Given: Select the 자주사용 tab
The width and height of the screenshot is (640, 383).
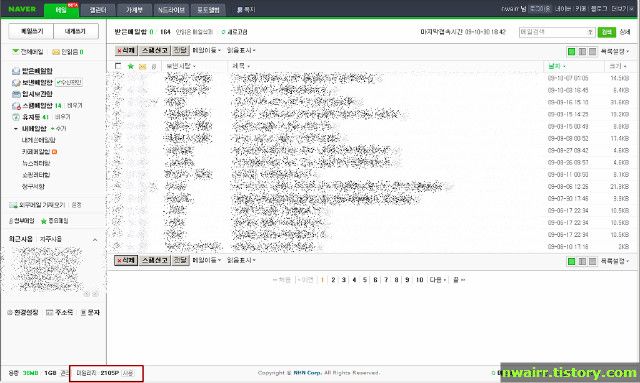Looking at the screenshot, I should (51, 239).
